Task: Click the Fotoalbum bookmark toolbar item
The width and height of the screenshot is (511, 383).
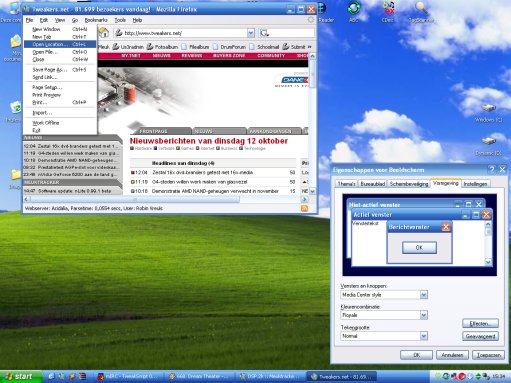Action: (162, 47)
